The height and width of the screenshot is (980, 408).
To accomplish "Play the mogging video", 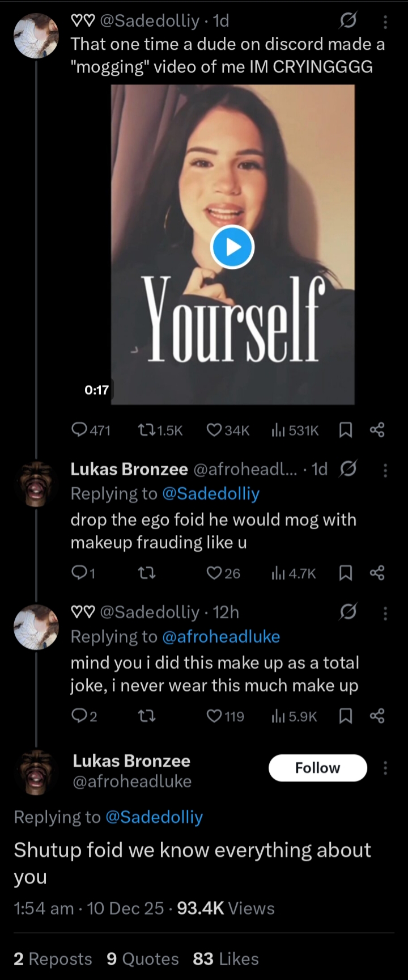I will coord(232,247).
